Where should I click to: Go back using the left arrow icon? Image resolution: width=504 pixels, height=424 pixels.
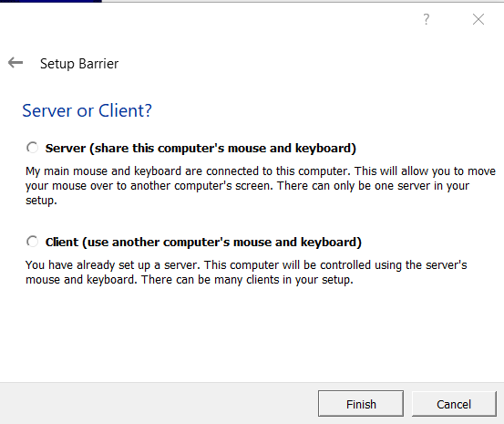[15, 62]
